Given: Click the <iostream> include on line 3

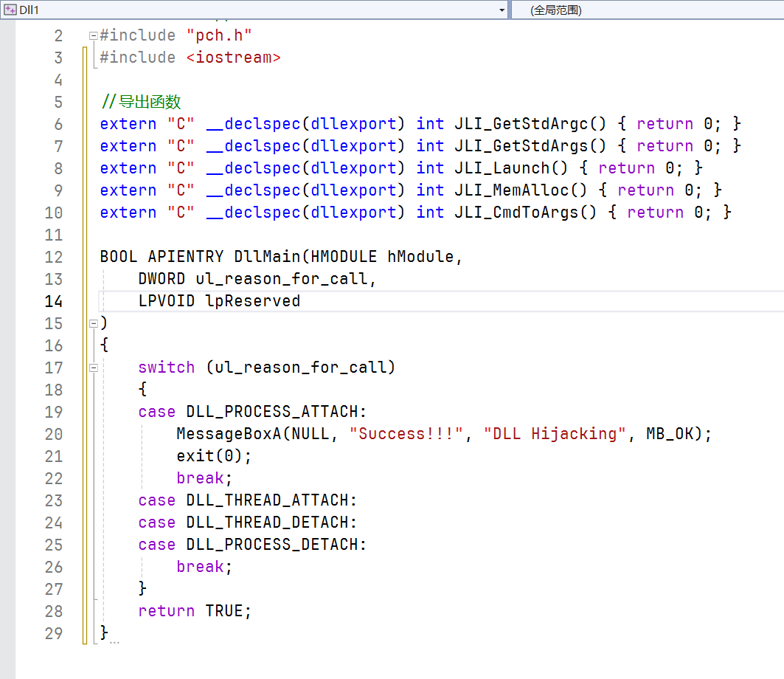Looking at the screenshot, I should point(233,58).
